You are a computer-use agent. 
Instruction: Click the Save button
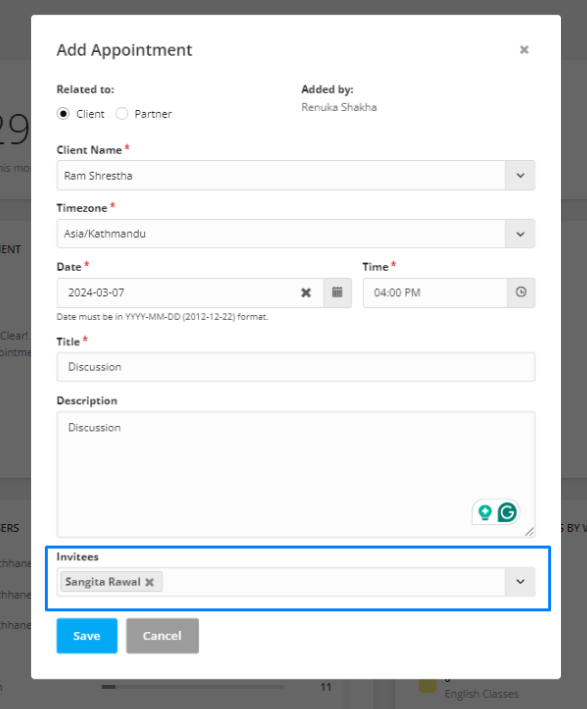tap(87, 636)
